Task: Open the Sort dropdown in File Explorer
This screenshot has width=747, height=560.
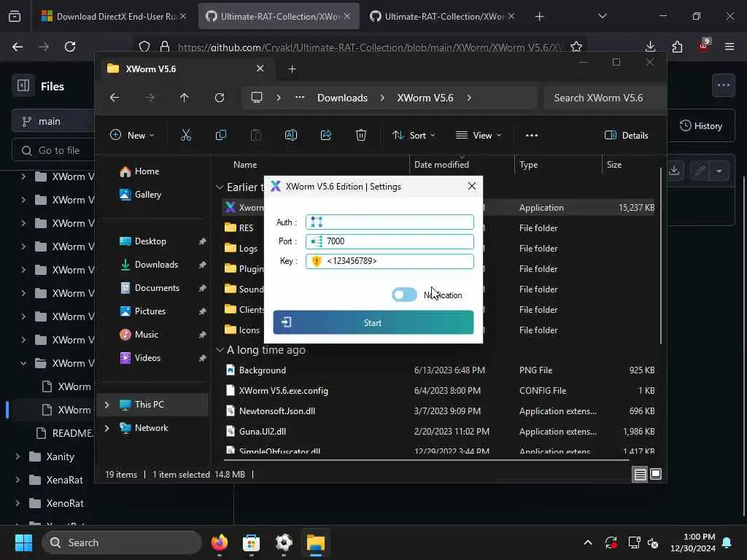Action: (414, 135)
